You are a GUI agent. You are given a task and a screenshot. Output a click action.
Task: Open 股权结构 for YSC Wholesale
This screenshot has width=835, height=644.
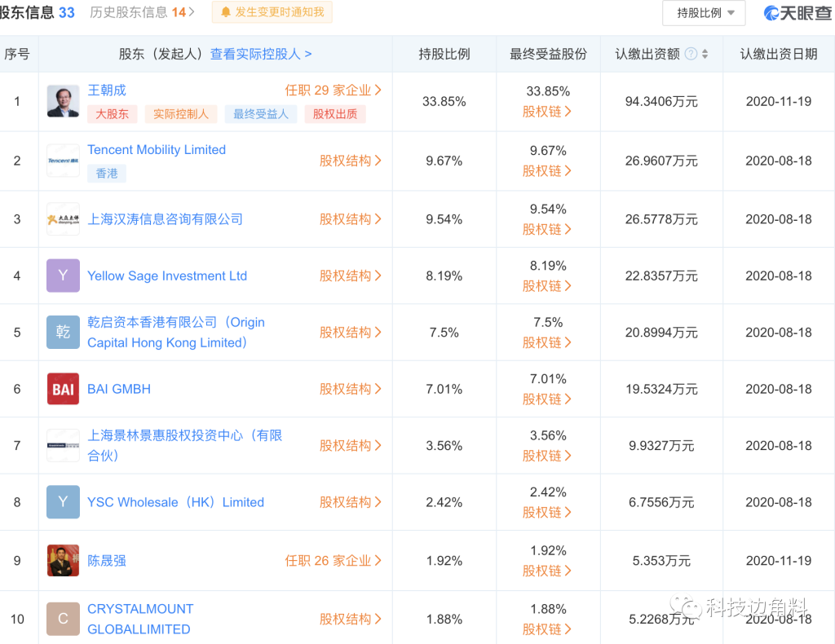[351, 502]
